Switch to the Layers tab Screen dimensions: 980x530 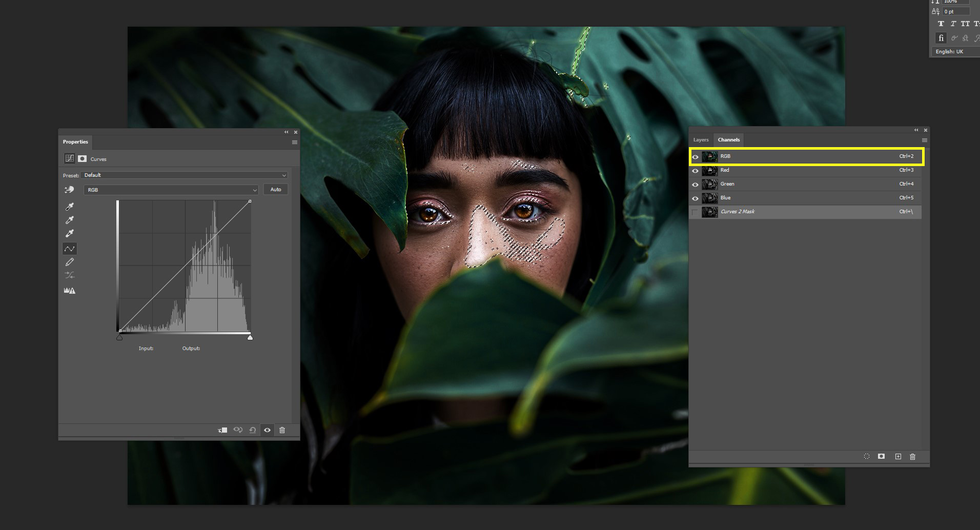(701, 140)
